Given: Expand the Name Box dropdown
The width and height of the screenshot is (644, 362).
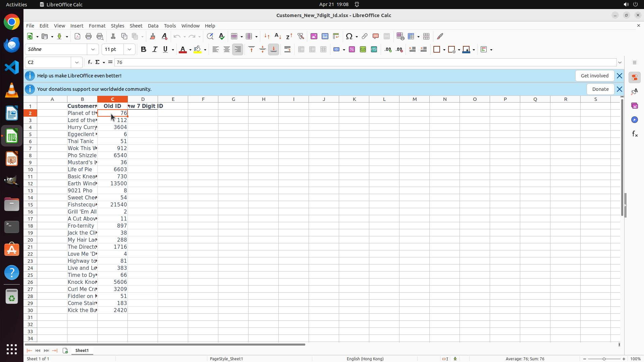Looking at the screenshot, I should (77, 62).
